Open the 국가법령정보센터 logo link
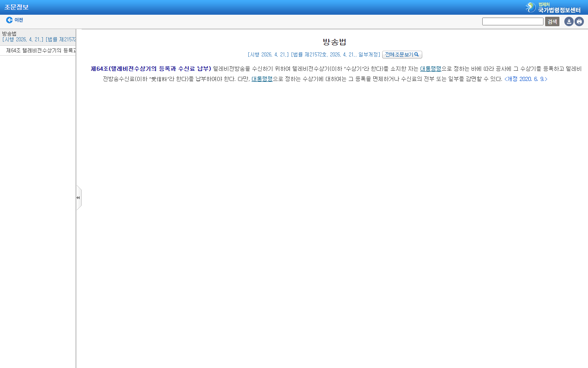The image size is (588, 368). tap(553, 7)
